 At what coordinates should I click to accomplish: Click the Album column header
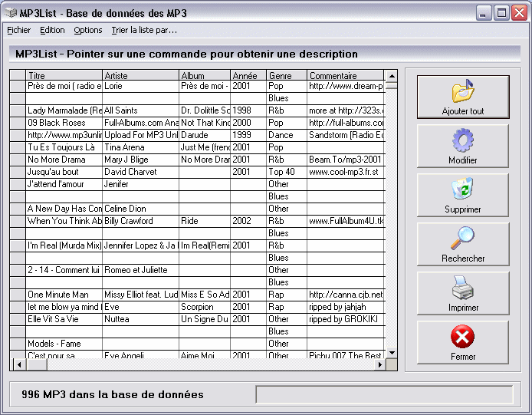point(205,75)
